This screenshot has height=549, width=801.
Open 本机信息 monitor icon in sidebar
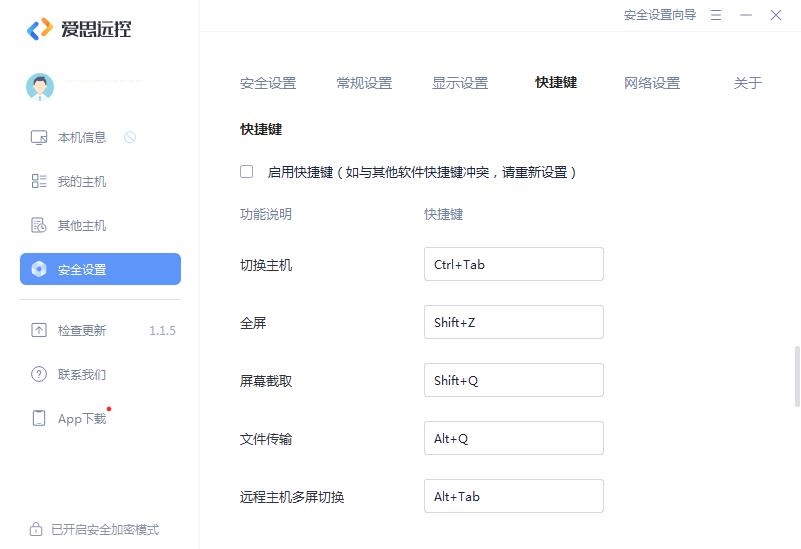click(x=39, y=137)
